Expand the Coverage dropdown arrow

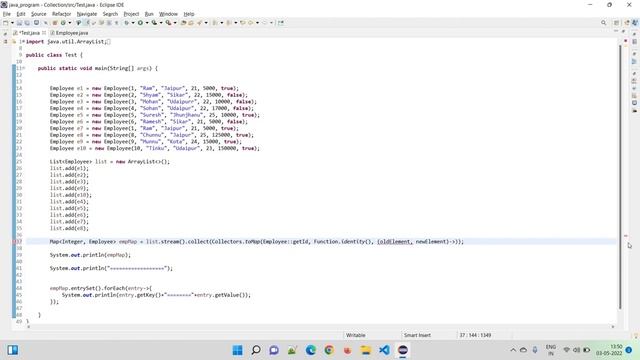pyautogui.click(x=161, y=23)
